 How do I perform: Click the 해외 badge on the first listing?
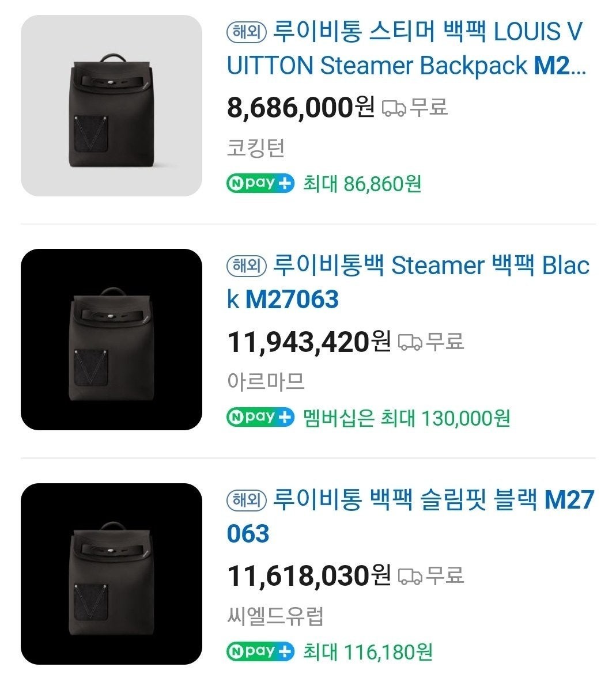point(246,32)
